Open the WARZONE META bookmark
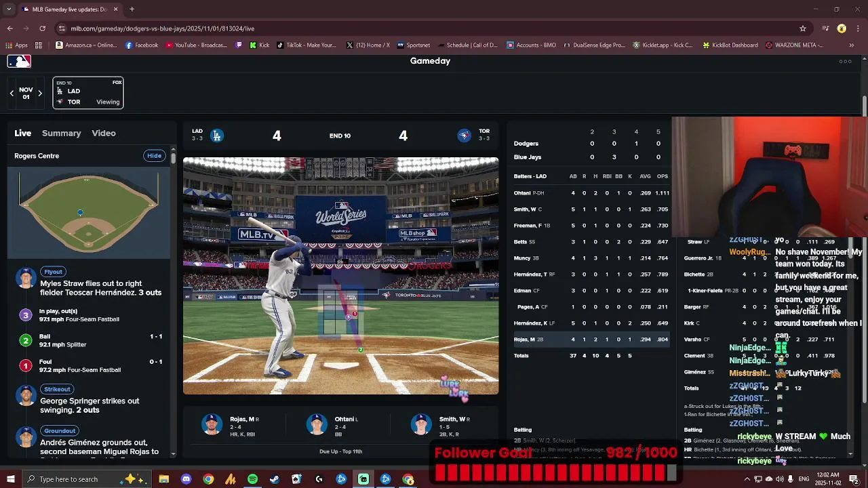868x488 pixels. (x=794, y=45)
